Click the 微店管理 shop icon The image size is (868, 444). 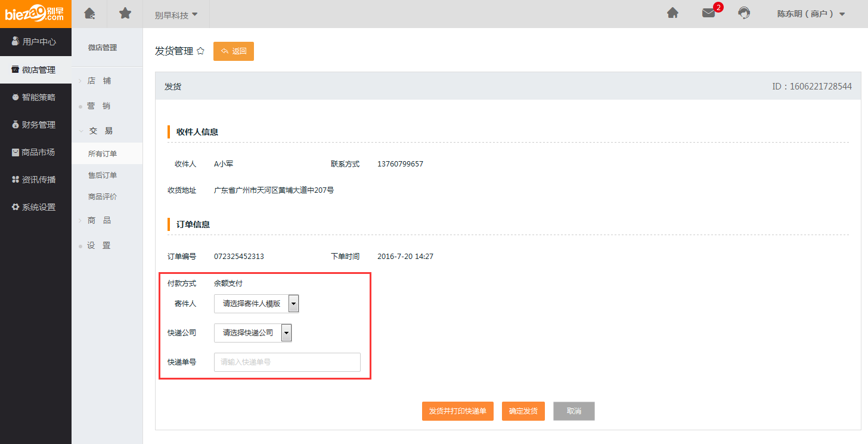pos(15,70)
